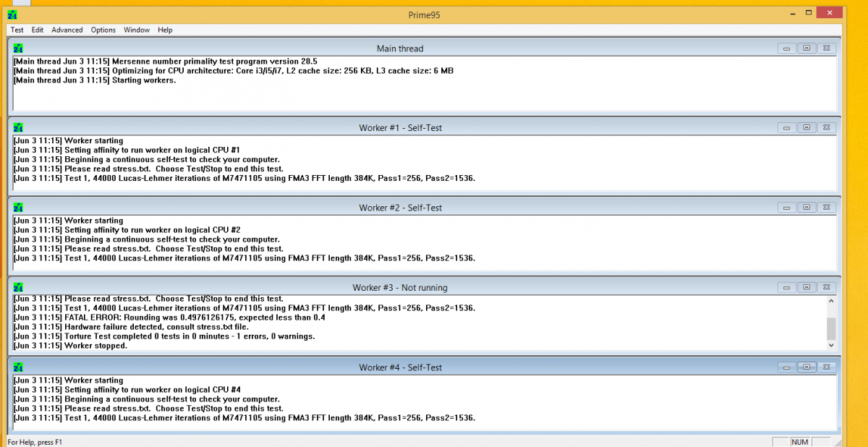Click the 'Worker stopped.' log line
The height and width of the screenshot is (447, 868).
70,346
